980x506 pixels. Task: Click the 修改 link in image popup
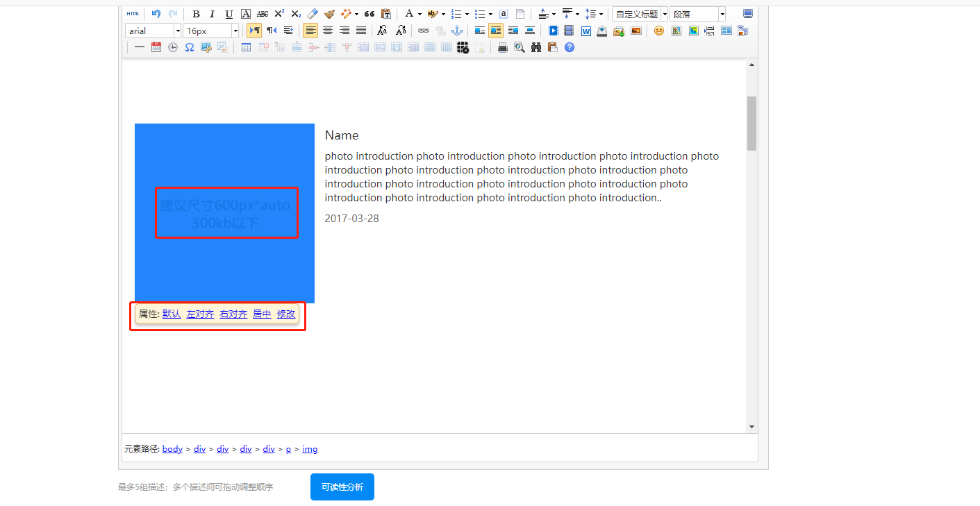[286, 314]
